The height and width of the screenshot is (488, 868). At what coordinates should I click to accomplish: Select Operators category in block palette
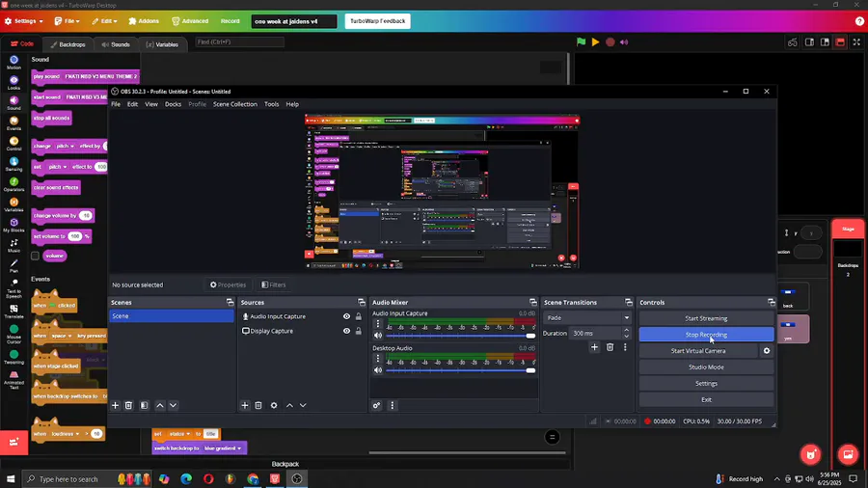coord(14,184)
